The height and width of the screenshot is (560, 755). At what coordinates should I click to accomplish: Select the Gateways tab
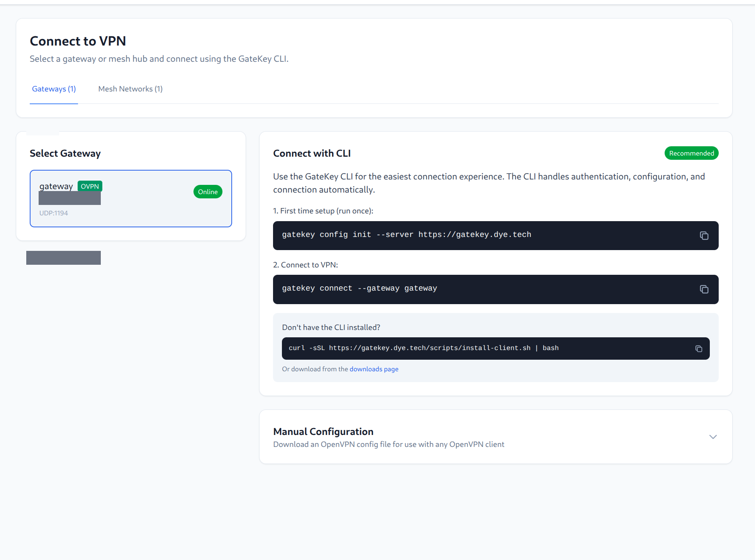[x=53, y=89]
